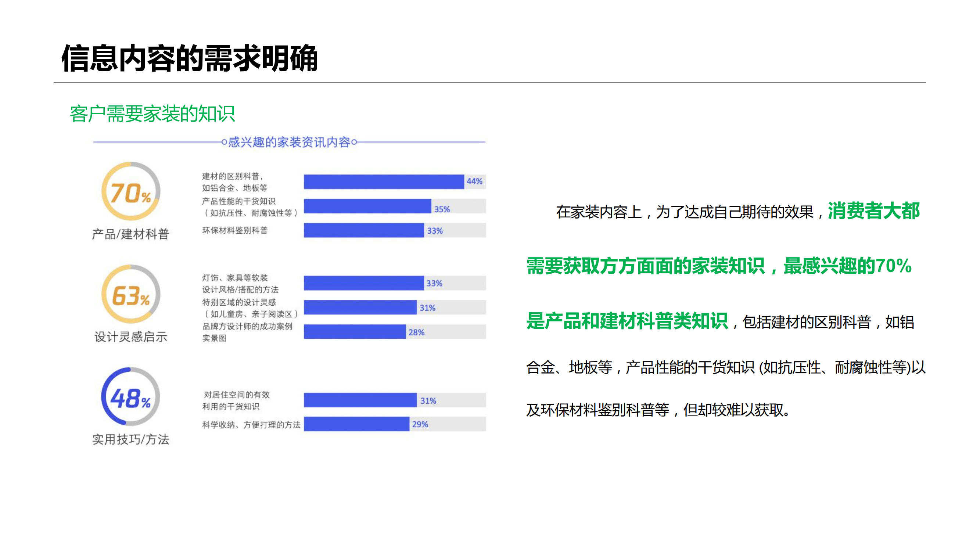Image resolution: width=980 pixels, height=551 pixels.
Task: Click the 29% storage methods bar
Action: (x=356, y=424)
